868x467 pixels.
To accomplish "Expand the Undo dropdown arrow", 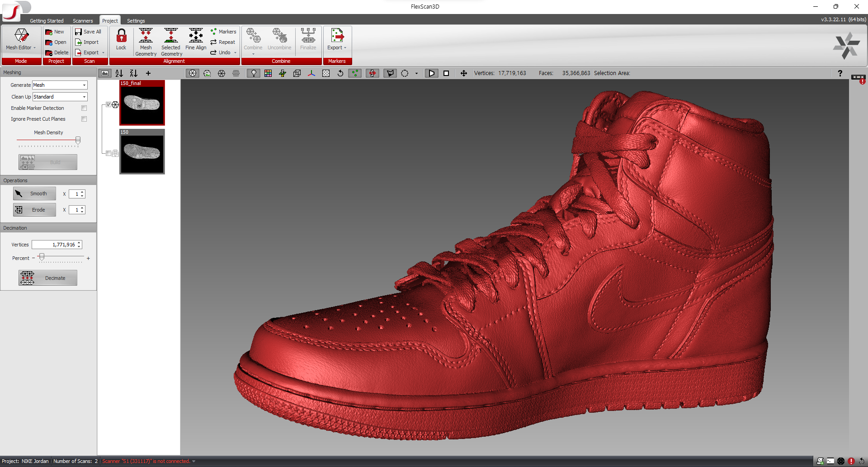I will pyautogui.click(x=236, y=53).
